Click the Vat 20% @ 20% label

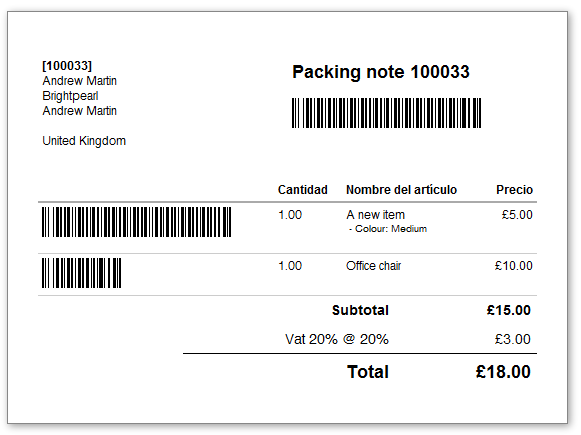pyautogui.click(x=337, y=339)
